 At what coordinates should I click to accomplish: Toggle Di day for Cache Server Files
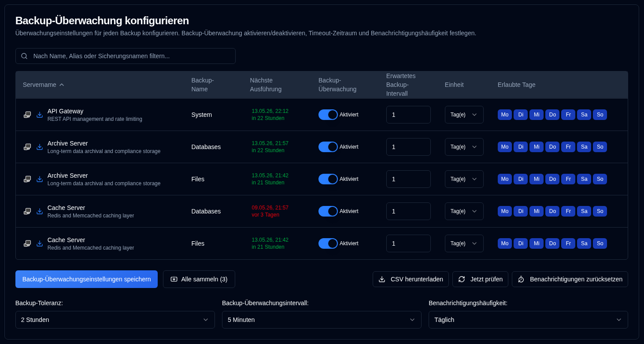click(x=521, y=243)
